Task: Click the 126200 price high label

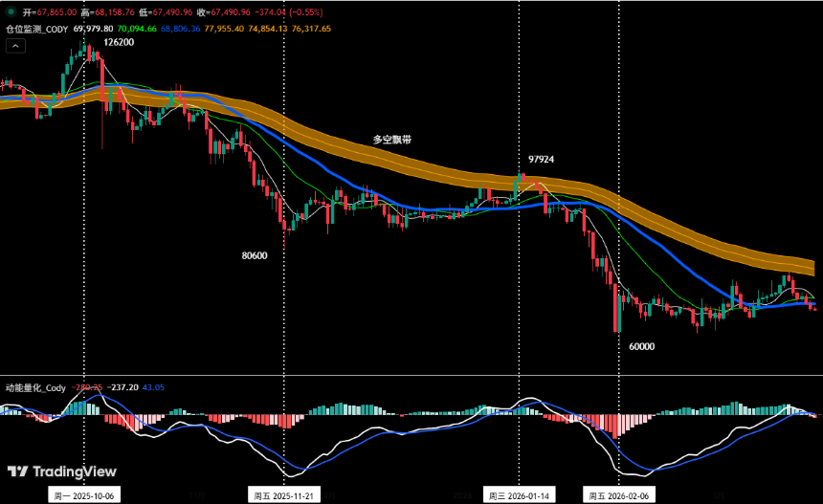Action: [x=119, y=43]
